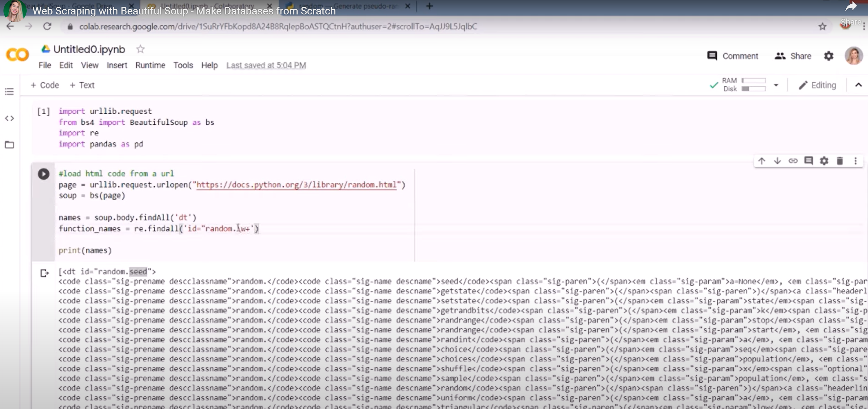The height and width of the screenshot is (409, 868).
Task: Open the Insert menu
Action: tap(117, 65)
